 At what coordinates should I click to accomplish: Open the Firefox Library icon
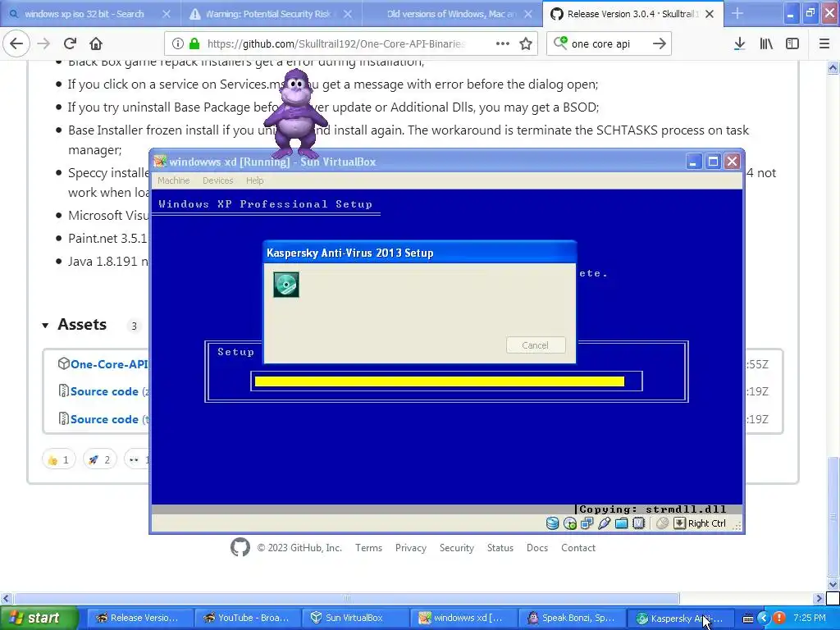pyautogui.click(x=766, y=43)
